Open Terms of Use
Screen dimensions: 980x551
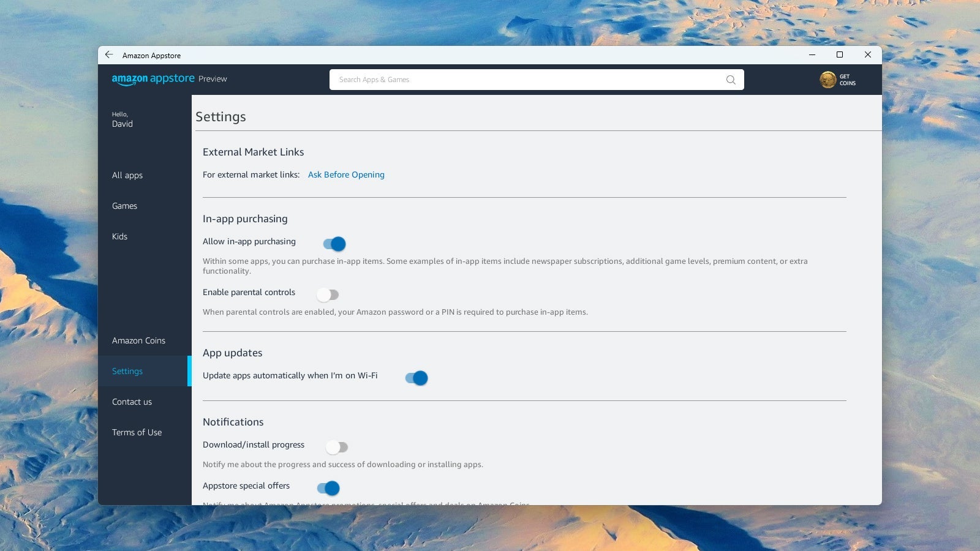tap(137, 432)
